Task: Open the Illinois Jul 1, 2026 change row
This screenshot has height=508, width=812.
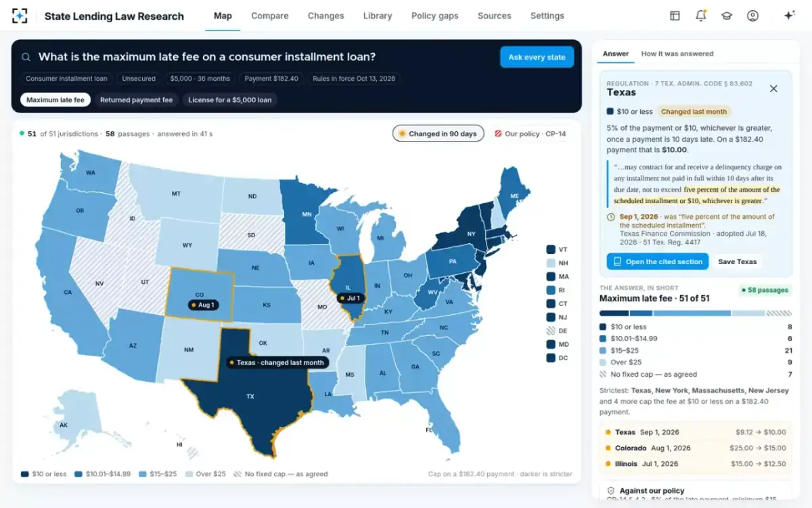Action: 695,464
